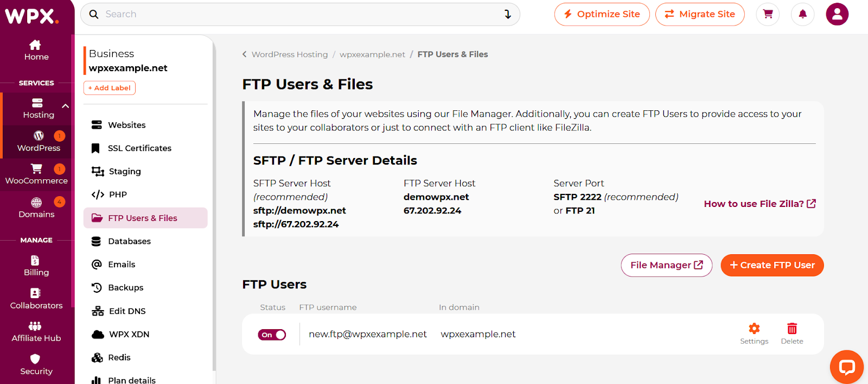Click the search magnifier icon
Screen dimensions: 868x384
point(94,14)
